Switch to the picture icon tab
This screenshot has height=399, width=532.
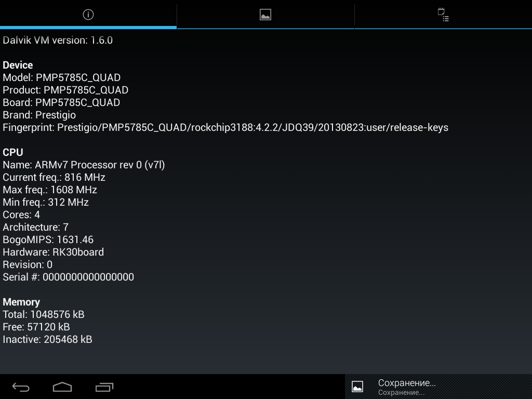tap(265, 15)
